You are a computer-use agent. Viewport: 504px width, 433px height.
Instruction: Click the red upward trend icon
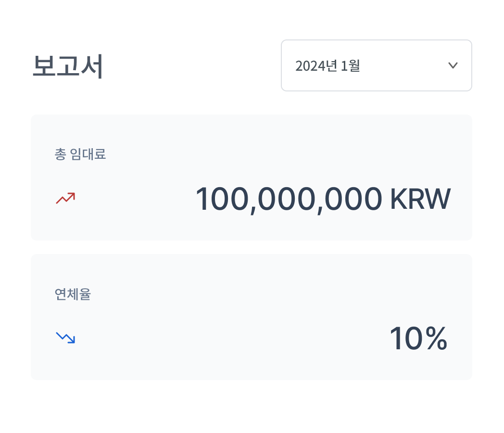[x=65, y=198]
